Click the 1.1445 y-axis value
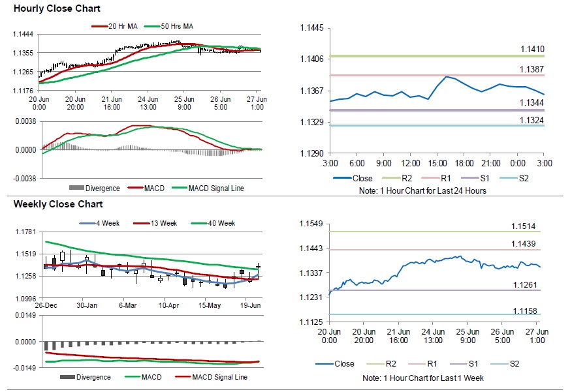This screenshot has height=392, width=570. (x=312, y=28)
